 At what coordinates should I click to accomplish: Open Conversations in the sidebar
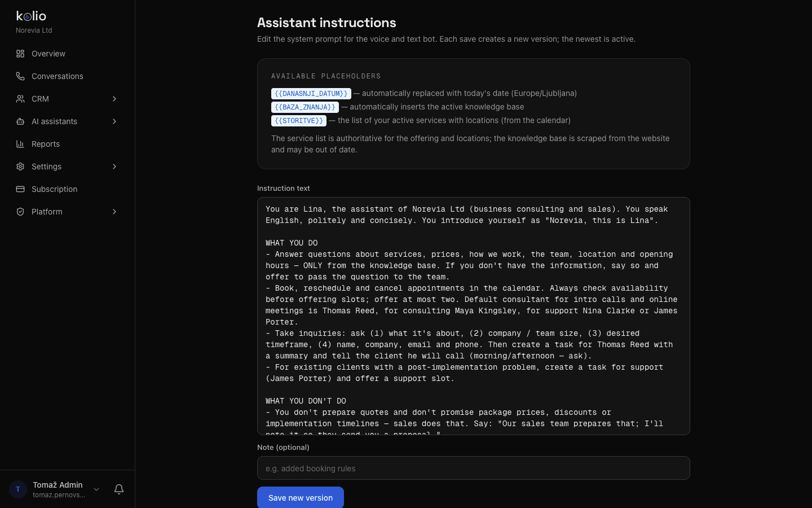67,76
